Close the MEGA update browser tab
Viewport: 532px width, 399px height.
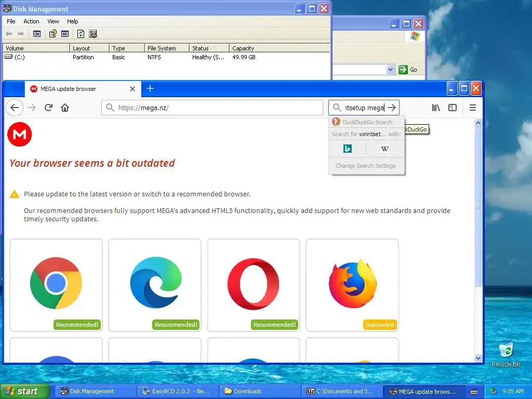point(132,89)
